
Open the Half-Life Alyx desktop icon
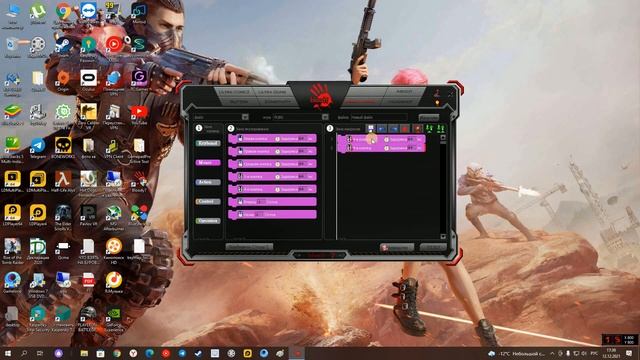63,182
